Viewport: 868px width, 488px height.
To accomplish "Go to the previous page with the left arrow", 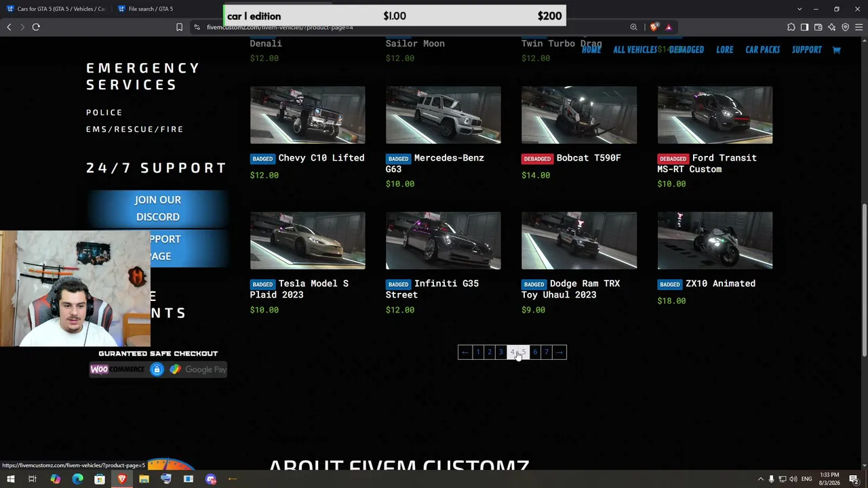I will 465,352.
